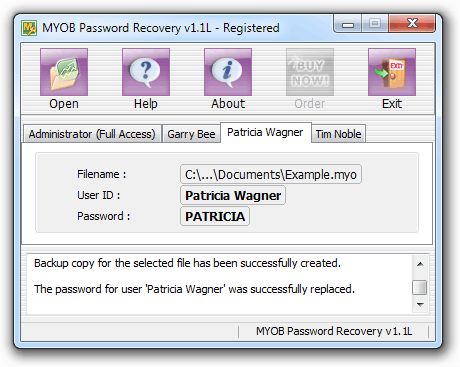
Task: Click the log scrollbar up arrow
Action: (420, 264)
